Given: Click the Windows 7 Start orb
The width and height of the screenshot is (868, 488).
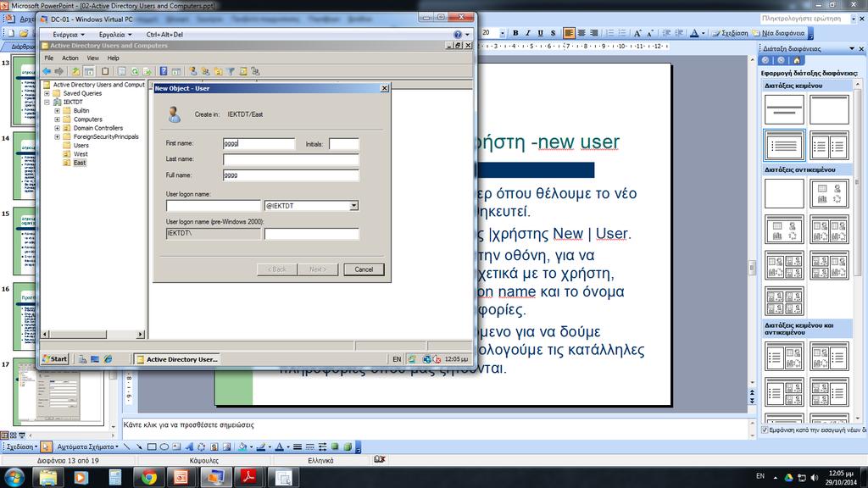Looking at the screenshot, I should tap(14, 477).
